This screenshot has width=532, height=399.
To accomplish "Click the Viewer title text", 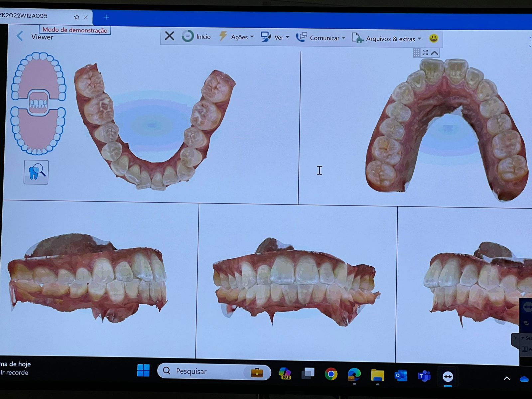I will click(x=42, y=37).
